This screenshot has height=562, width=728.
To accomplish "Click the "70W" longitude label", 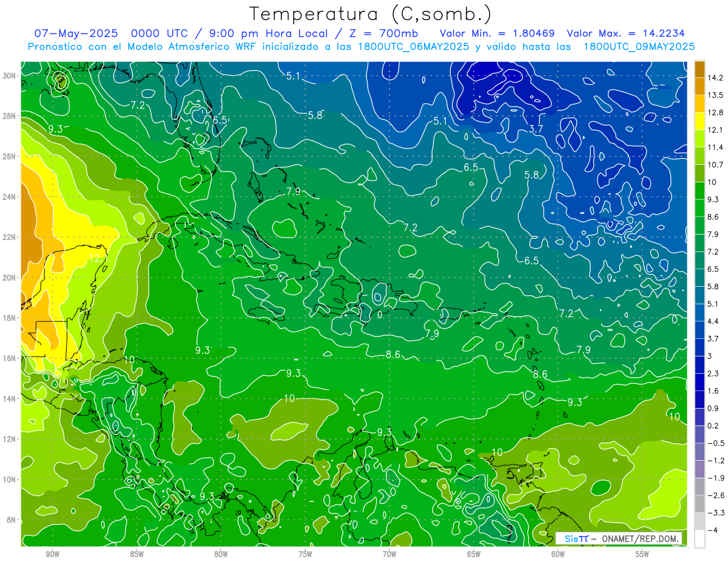I will click(x=389, y=554).
